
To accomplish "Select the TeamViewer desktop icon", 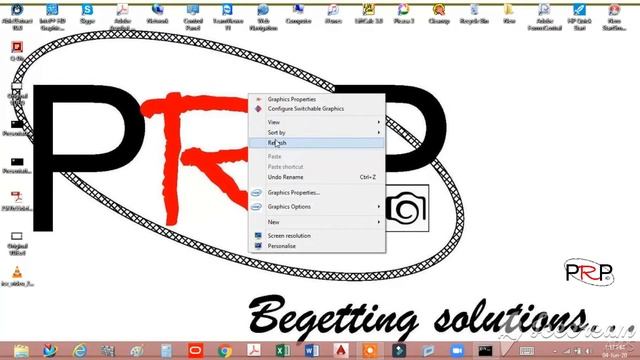I will pyautogui.click(x=228, y=17).
